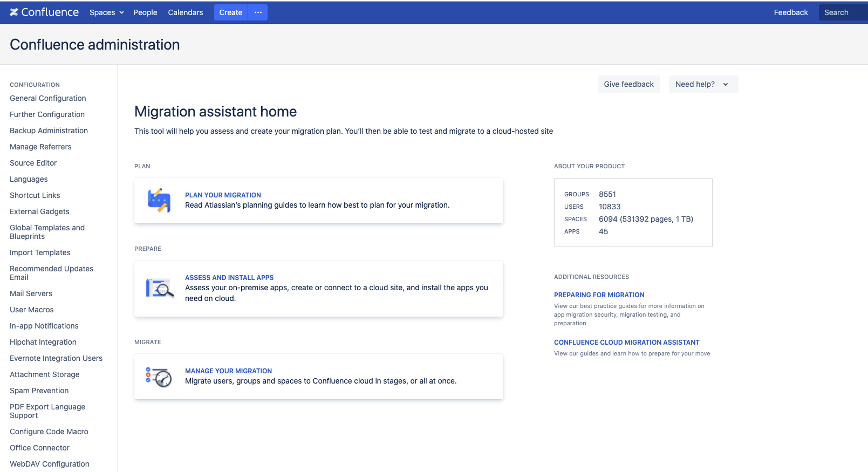
Task: Select Configure Code Macro
Action: point(49,432)
